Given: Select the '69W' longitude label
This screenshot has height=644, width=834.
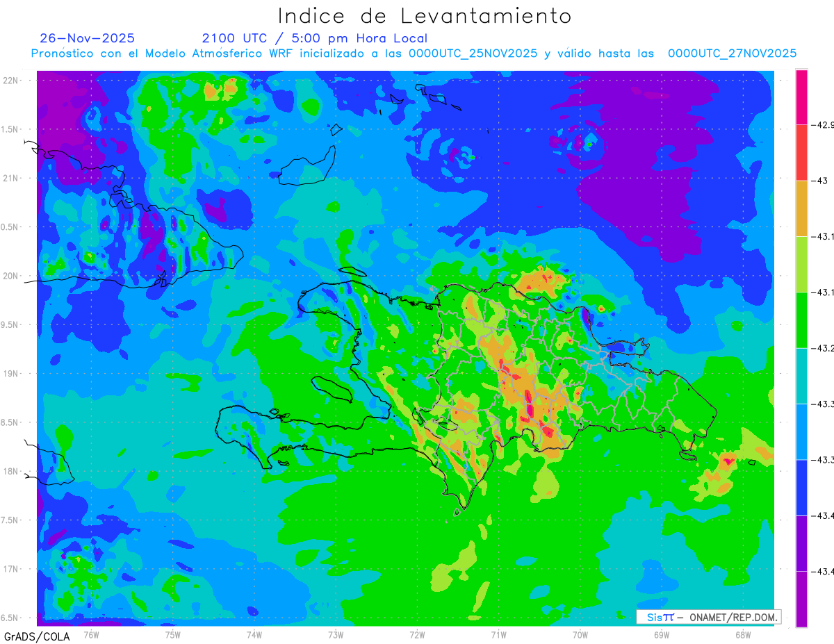Looking at the screenshot, I should [x=662, y=635].
